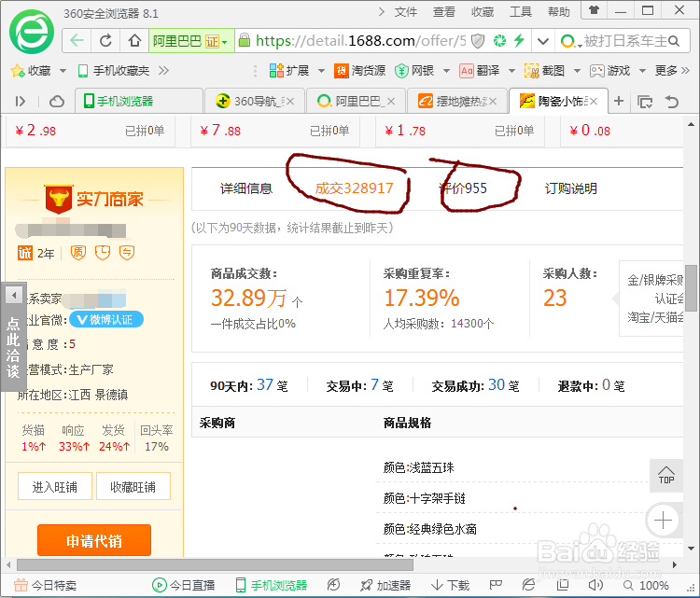Open 今日直播 in status bar

click(x=184, y=585)
